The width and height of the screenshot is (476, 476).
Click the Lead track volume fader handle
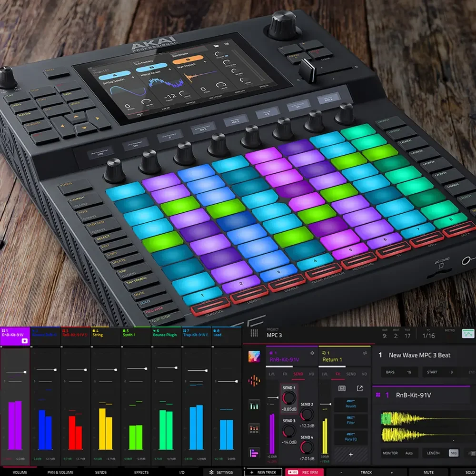(x=236, y=381)
